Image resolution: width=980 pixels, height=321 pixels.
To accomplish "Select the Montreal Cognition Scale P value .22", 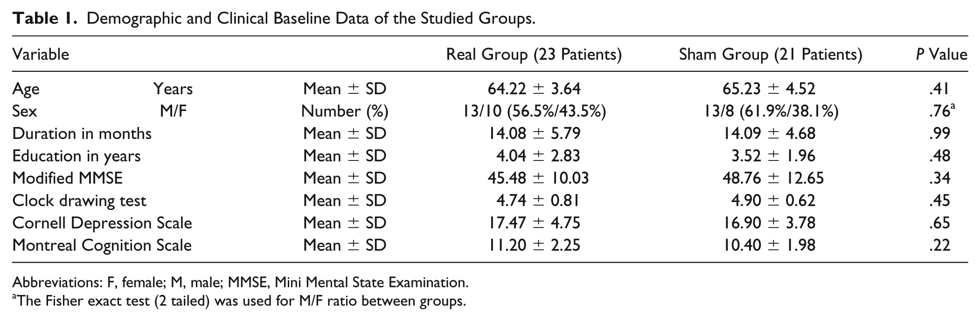I will tap(939, 245).
